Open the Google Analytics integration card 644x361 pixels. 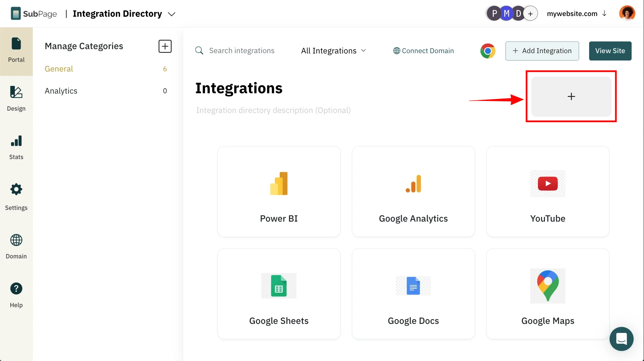413,192
